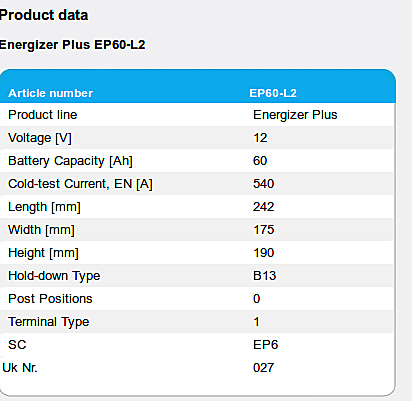Click the Length [mm] value 242
Viewport: 412px width, 401px height.
pos(264,207)
